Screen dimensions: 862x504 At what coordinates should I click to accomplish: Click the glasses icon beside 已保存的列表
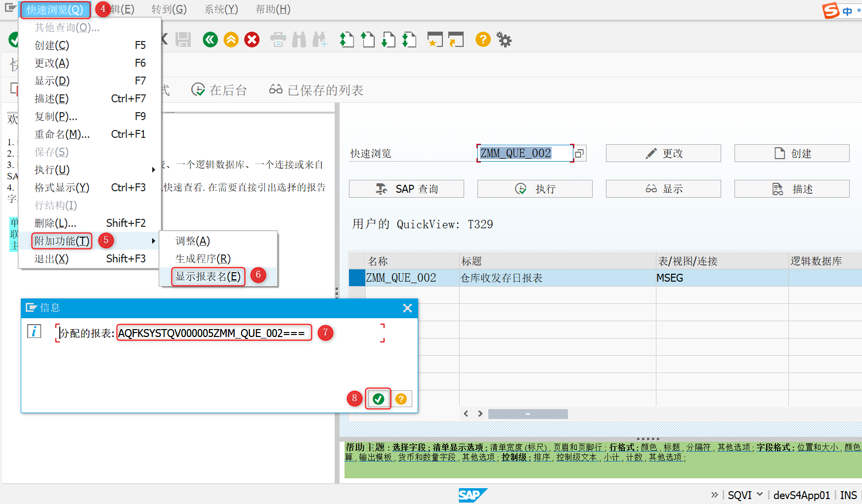pyautogui.click(x=275, y=89)
